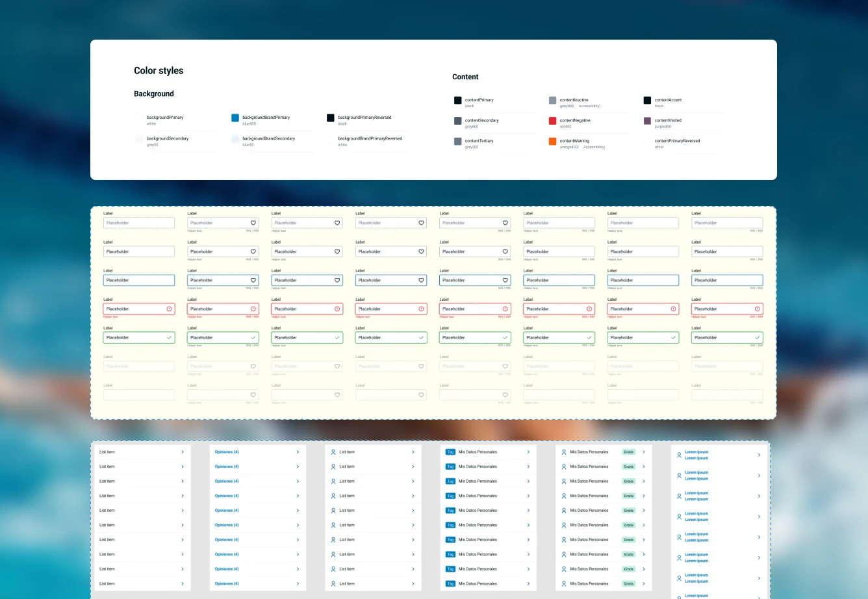Viewport: 868px width, 599px height.
Task: Click the blue focused input in the last column
Action: [727, 280]
